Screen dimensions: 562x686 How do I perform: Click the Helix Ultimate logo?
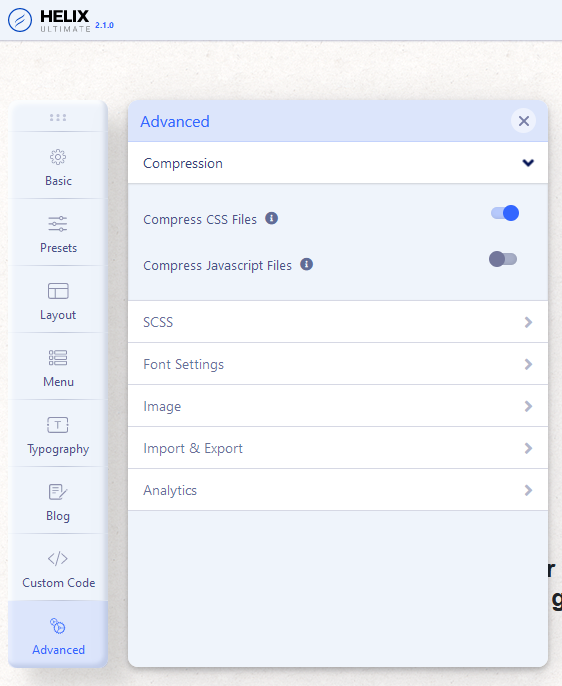click(x=60, y=21)
